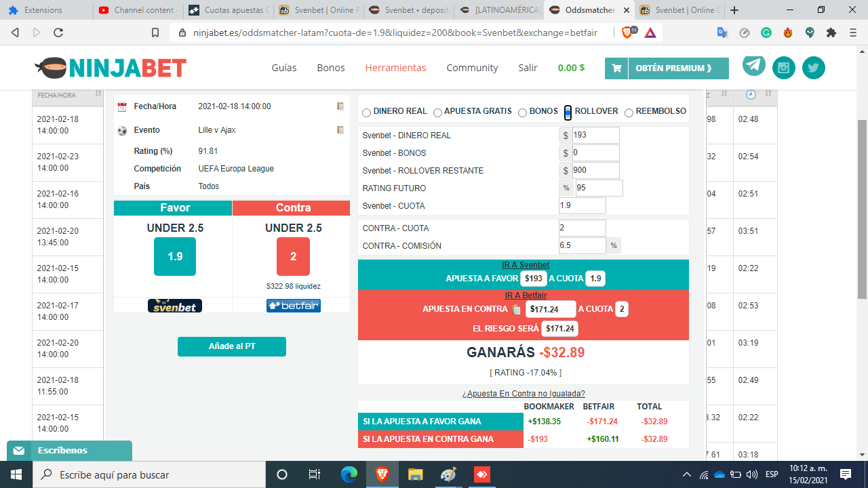Screen dimensions: 868x488
Task: Open the Guías menu item
Action: [284, 68]
